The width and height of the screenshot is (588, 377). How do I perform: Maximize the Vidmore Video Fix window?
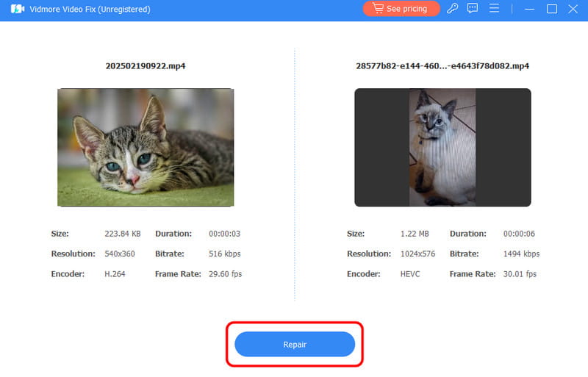552,9
